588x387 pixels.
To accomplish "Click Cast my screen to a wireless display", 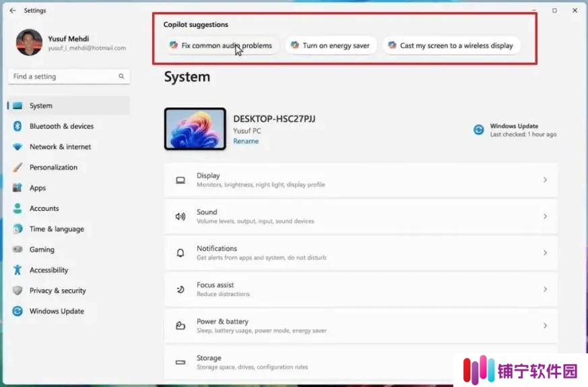I will coord(451,45).
